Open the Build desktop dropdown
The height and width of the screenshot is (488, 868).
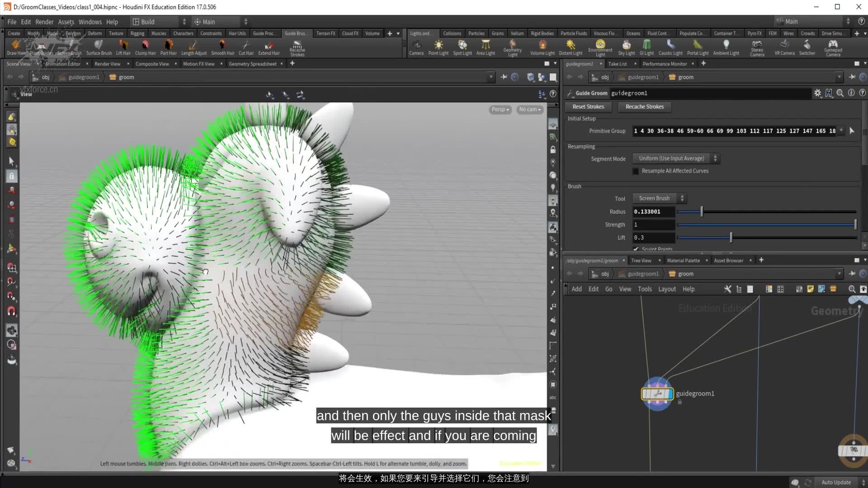(x=160, y=22)
